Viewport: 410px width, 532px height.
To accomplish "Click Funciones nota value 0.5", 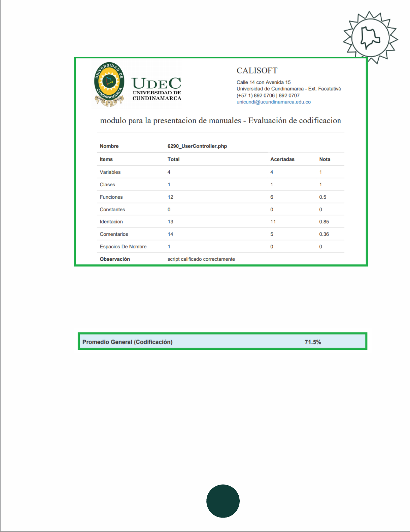I will 322,197.
